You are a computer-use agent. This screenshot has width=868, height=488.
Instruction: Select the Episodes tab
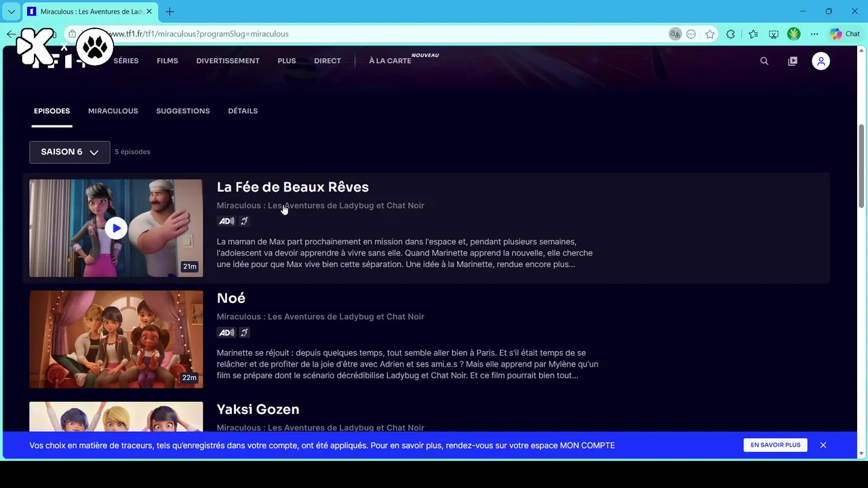(x=52, y=111)
